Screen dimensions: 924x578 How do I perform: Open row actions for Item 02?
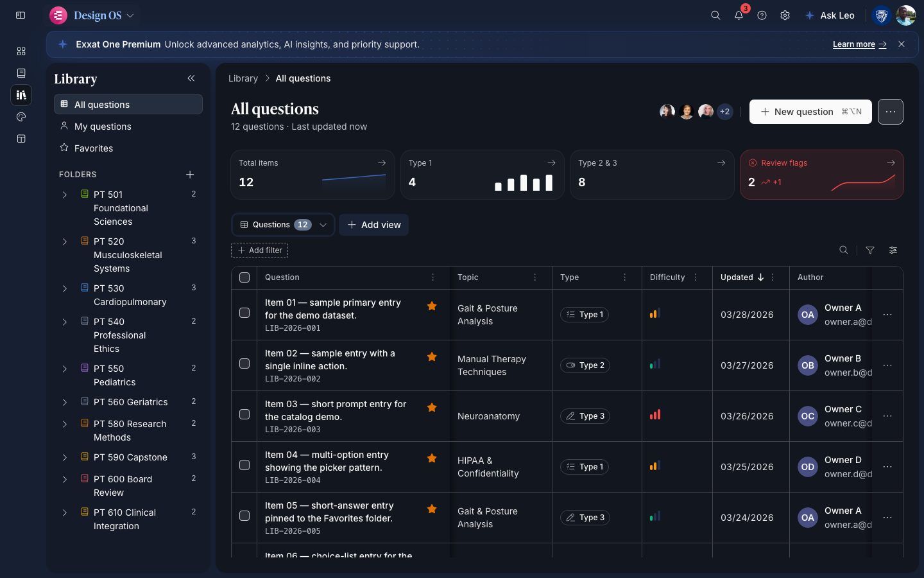click(x=887, y=365)
